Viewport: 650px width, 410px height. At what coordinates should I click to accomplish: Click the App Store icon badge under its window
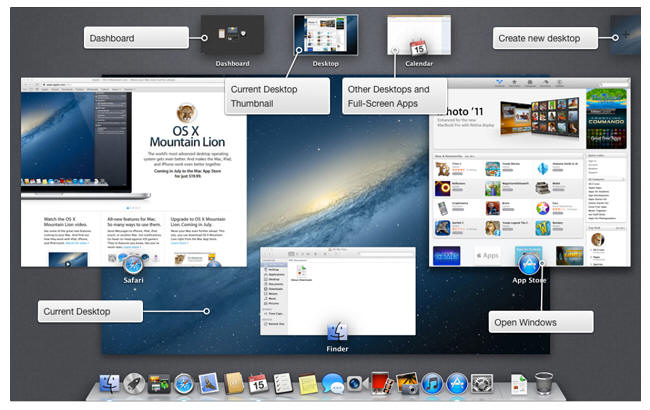click(x=528, y=264)
